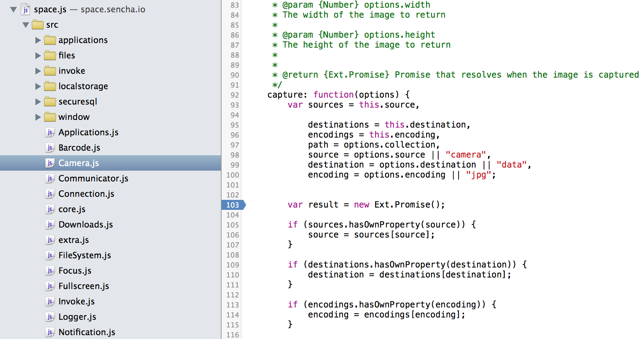644x339 pixels.
Task: Click the files folder icon
Action: [50, 55]
